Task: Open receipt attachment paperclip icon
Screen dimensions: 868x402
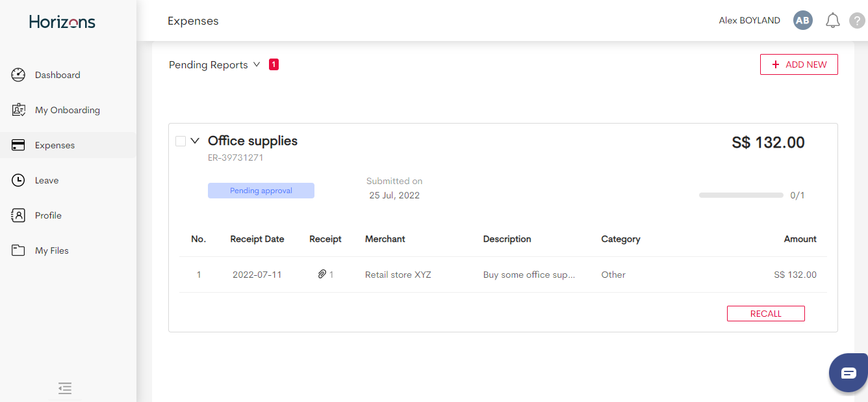Action: coord(322,275)
